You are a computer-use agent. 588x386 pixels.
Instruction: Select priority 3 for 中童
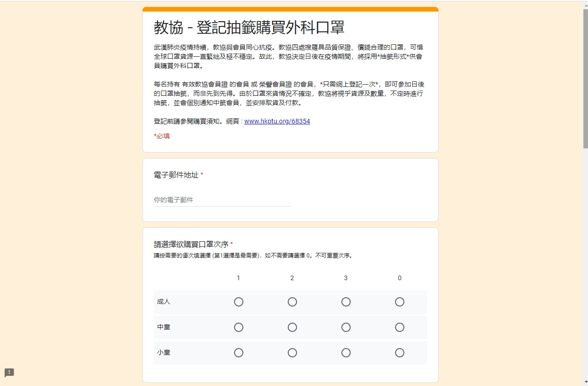(346, 327)
